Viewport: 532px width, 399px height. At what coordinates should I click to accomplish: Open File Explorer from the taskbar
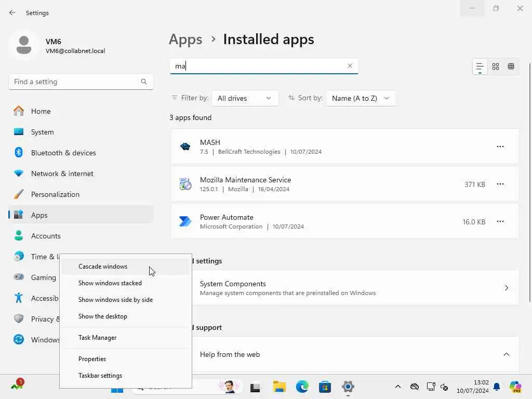(x=279, y=387)
